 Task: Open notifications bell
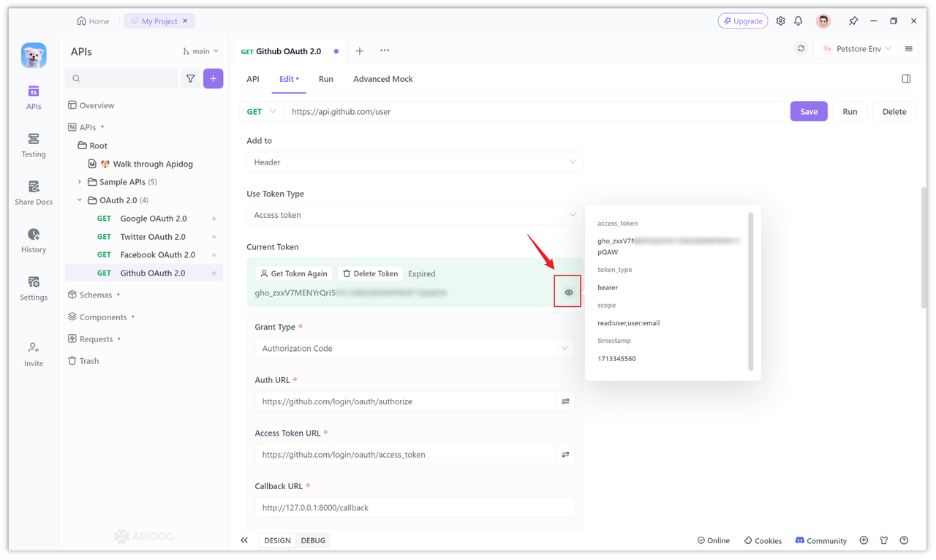pos(799,21)
